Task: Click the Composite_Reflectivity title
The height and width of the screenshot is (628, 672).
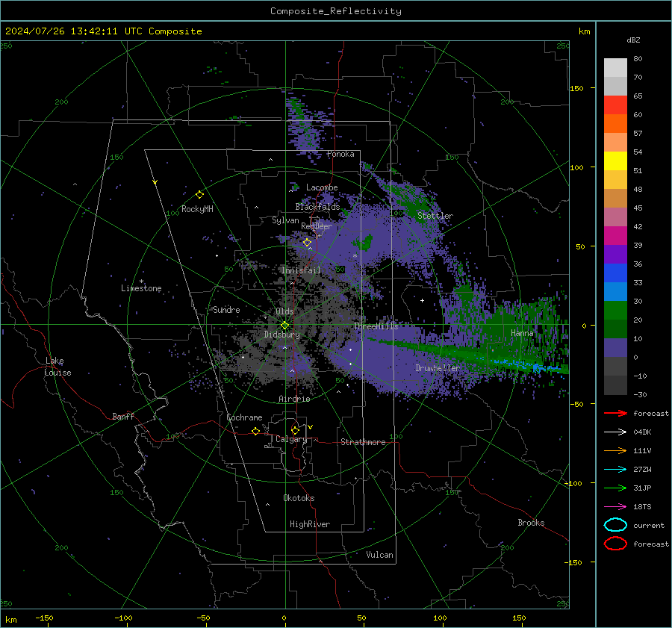Action: coord(336,11)
